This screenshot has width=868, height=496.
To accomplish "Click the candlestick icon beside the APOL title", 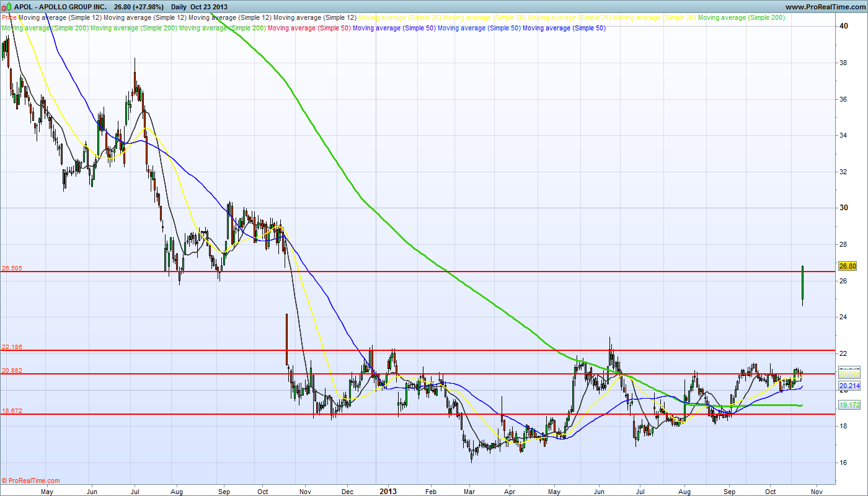I will 7,7.
